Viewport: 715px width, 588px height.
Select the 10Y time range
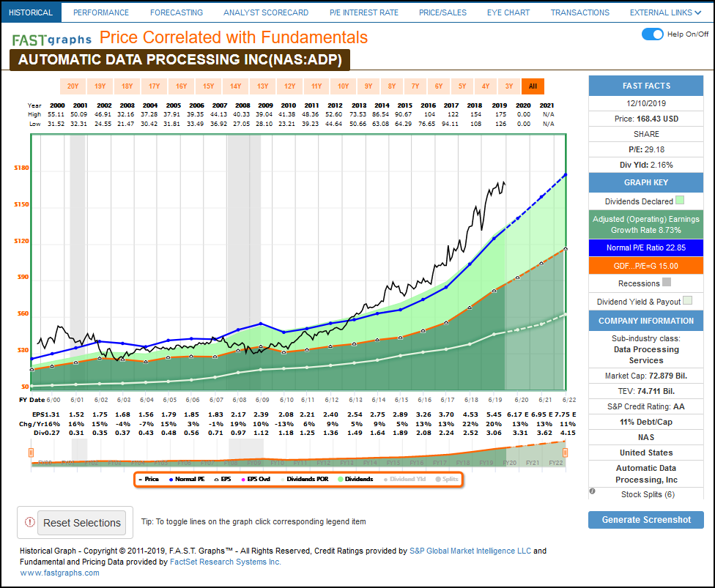coord(343,86)
